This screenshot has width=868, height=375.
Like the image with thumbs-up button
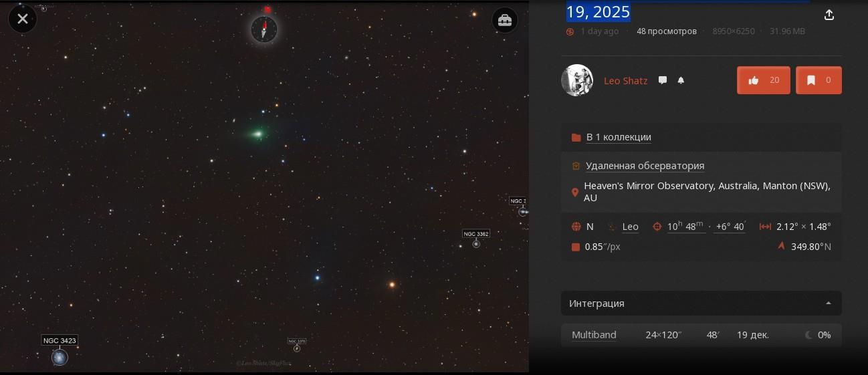[764, 80]
